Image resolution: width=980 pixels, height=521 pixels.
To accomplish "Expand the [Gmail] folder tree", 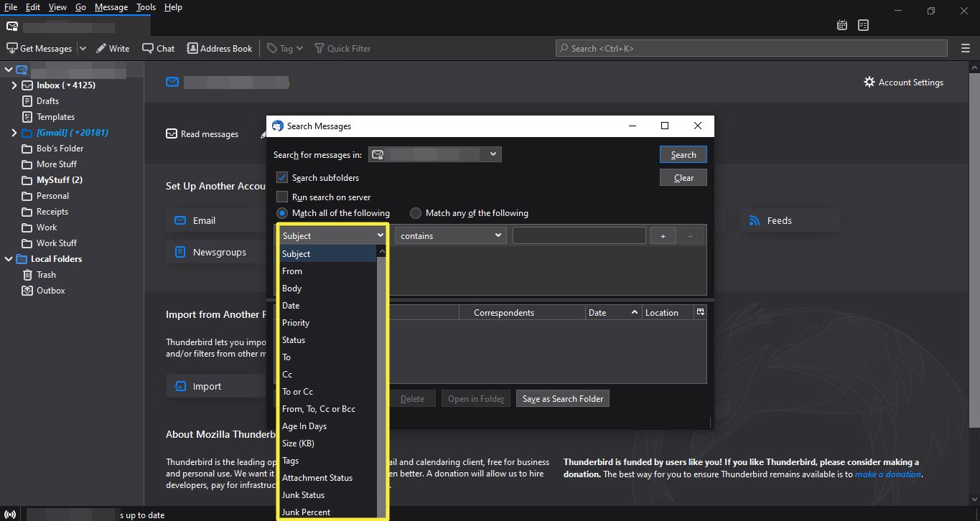I will point(14,133).
